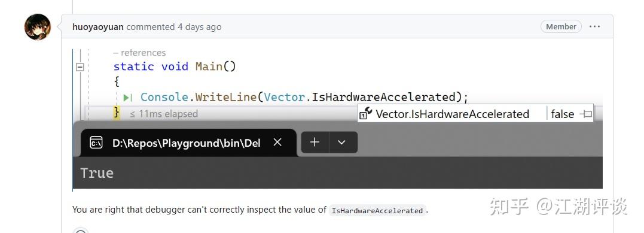
Task: Collapse the Main() method outline box
Action: pyautogui.click(x=80, y=66)
